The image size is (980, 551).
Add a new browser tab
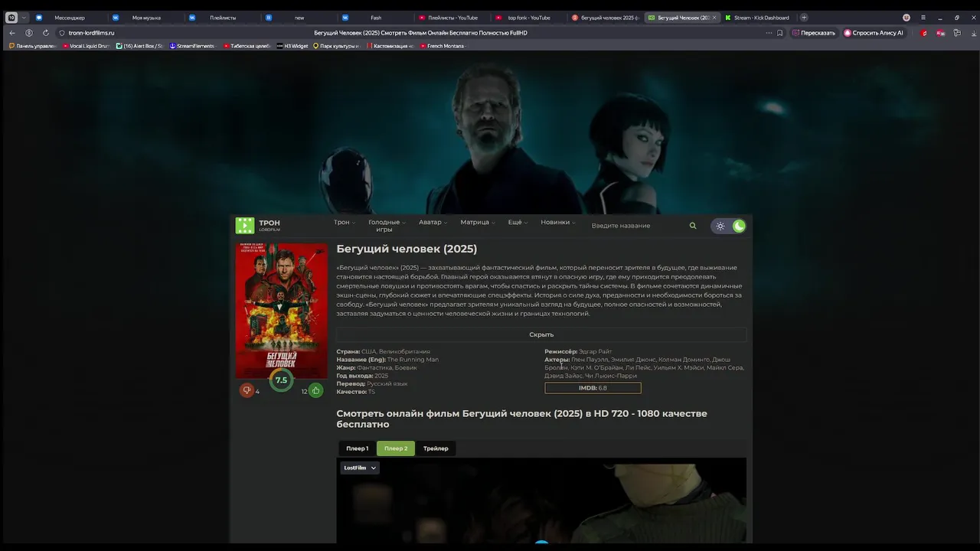tap(804, 18)
